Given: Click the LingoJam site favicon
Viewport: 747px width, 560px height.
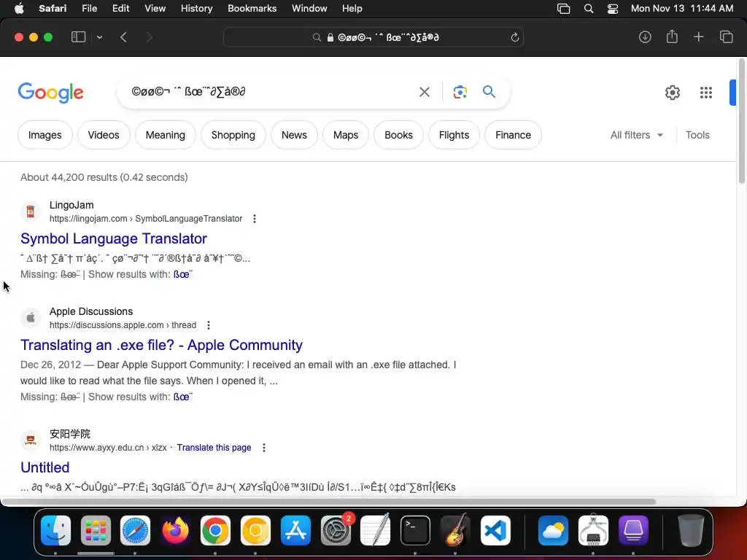Looking at the screenshot, I should pyautogui.click(x=31, y=211).
